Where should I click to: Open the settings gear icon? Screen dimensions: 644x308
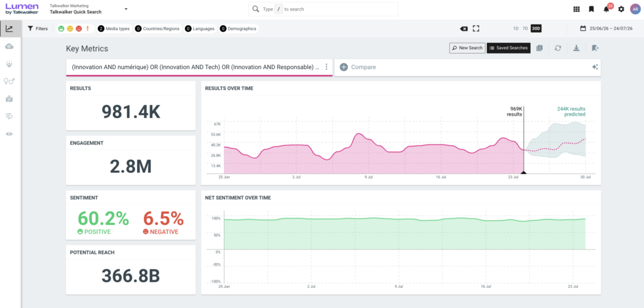click(x=621, y=9)
